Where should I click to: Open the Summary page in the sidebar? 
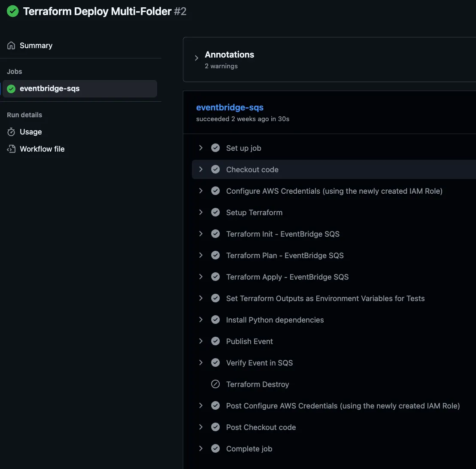36,46
